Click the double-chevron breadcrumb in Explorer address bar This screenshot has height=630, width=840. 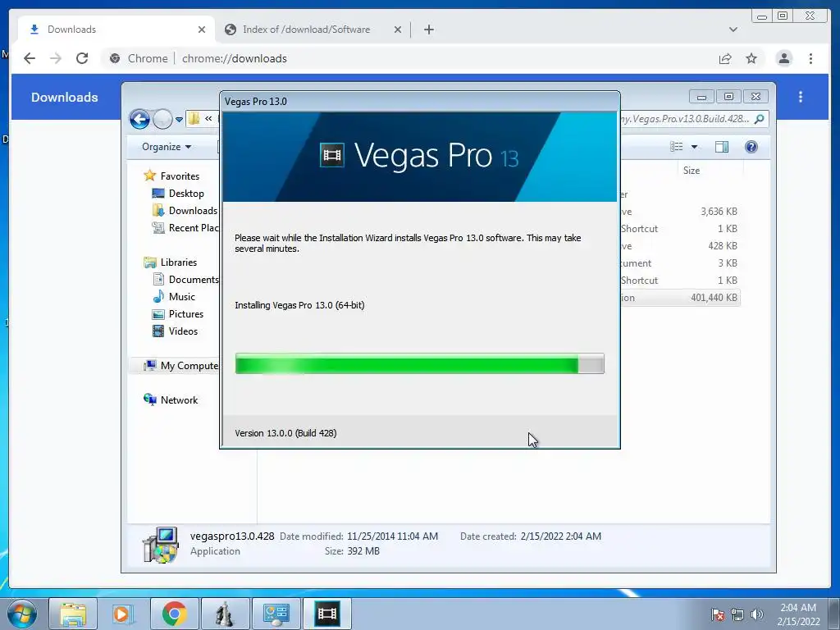208,118
